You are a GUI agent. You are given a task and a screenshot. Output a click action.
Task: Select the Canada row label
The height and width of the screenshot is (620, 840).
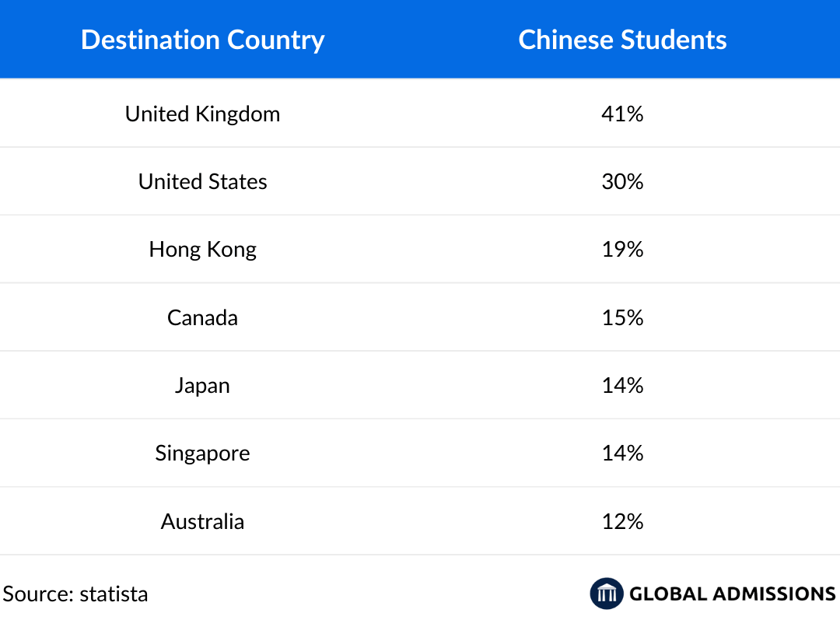tap(202, 317)
